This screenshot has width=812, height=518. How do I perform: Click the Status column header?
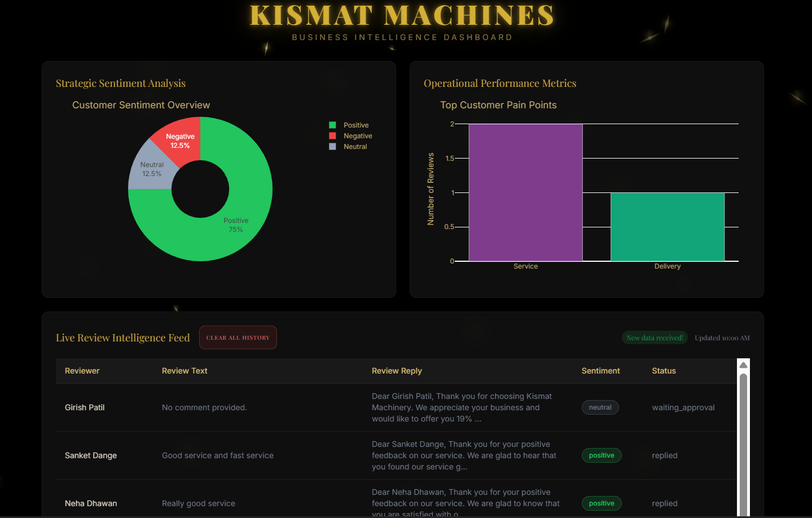(664, 371)
